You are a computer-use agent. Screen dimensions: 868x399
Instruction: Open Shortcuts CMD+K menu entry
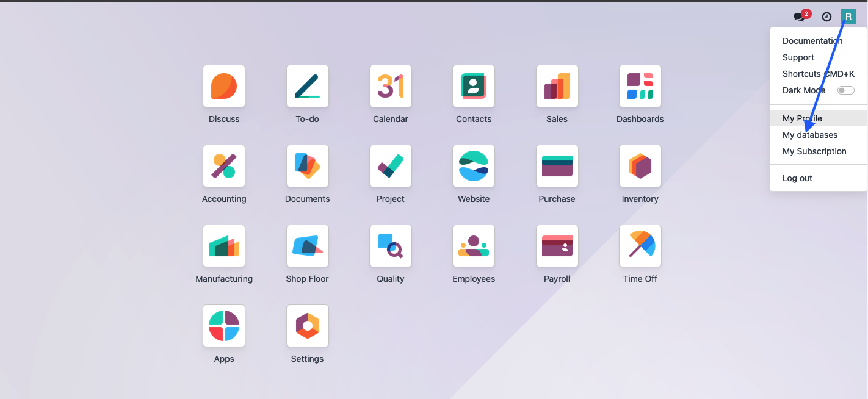click(819, 74)
